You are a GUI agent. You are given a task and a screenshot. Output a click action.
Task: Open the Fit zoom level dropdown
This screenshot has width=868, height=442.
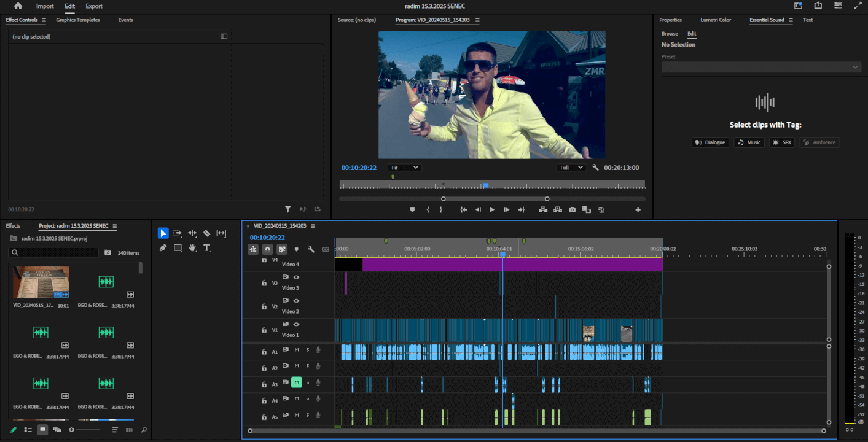404,167
